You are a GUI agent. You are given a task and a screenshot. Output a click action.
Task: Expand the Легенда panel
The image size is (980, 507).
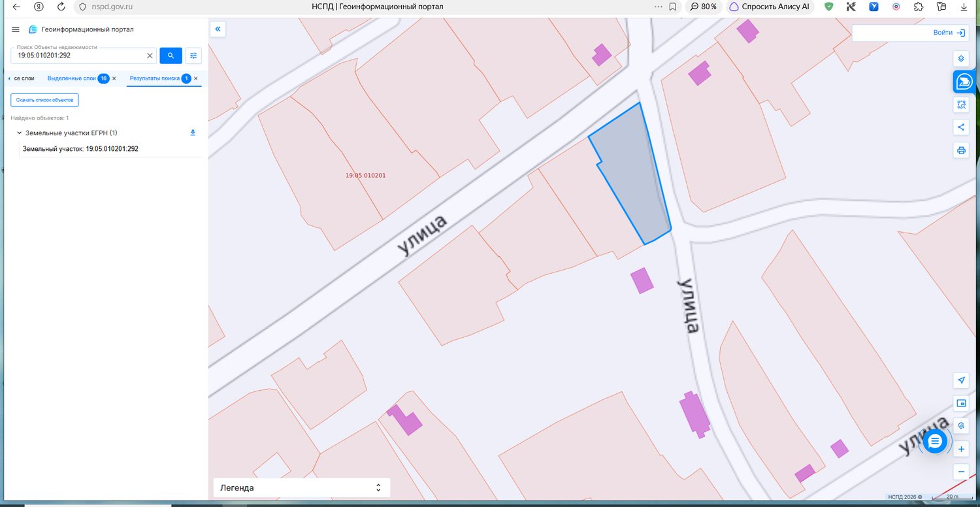(x=302, y=487)
